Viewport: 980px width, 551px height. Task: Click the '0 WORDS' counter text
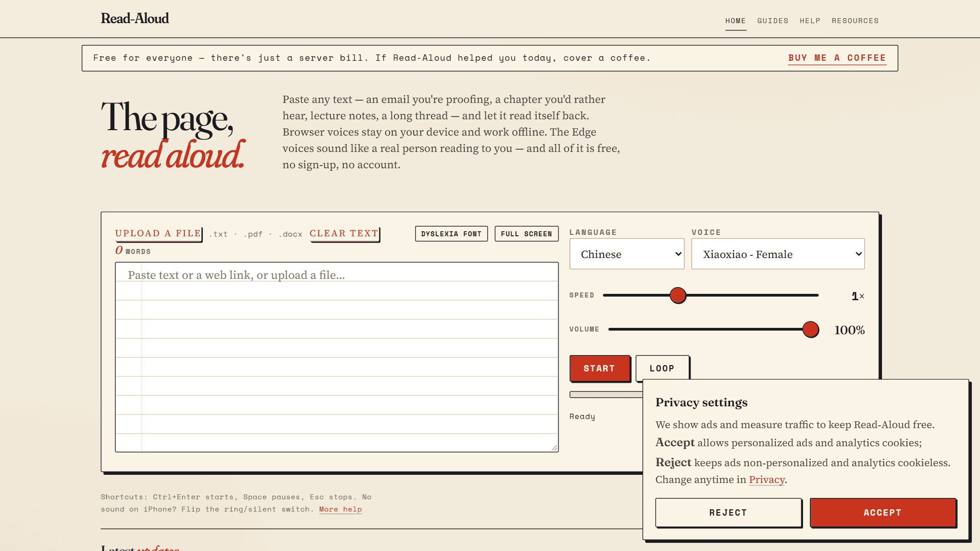click(132, 251)
